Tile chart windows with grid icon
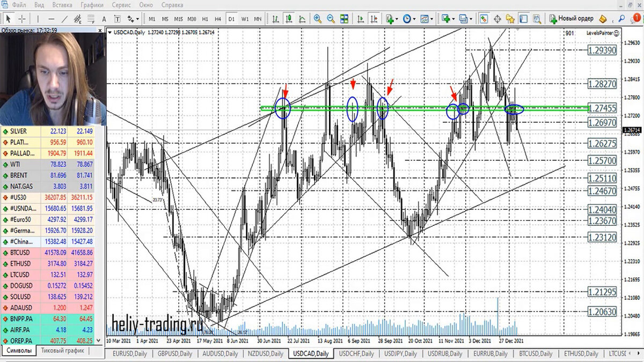The height and width of the screenshot is (362, 644). click(x=344, y=19)
